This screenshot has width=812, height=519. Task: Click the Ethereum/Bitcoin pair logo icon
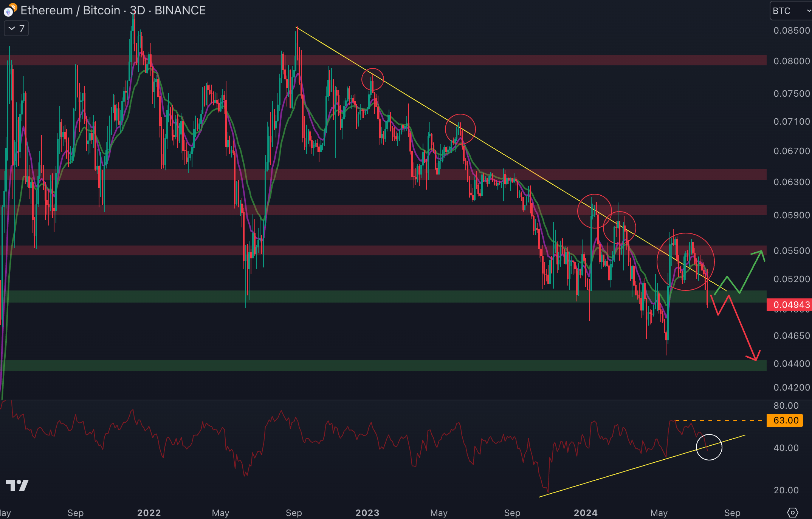click(x=10, y=10)
